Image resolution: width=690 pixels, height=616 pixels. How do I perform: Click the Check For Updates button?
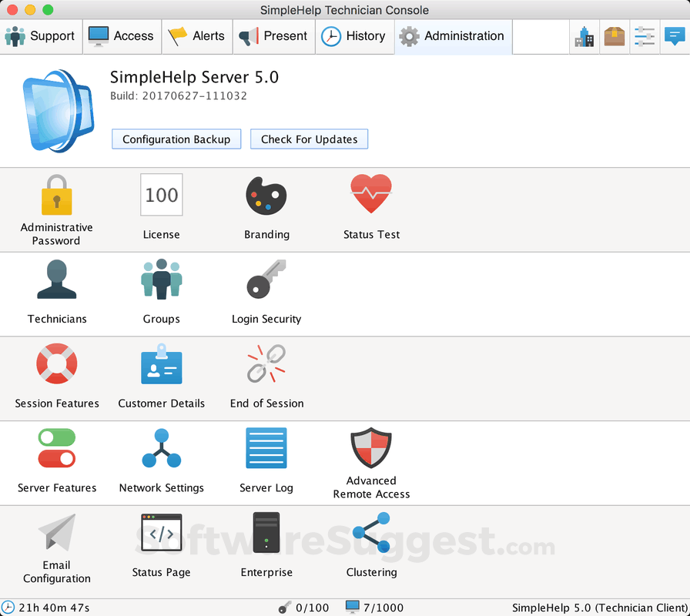309,139
